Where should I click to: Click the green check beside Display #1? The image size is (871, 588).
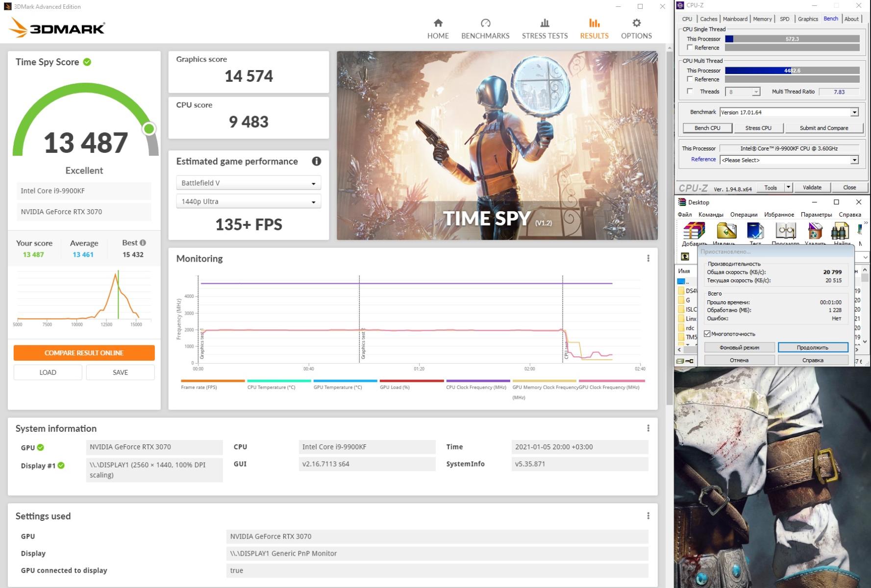(x=61, y=465)
